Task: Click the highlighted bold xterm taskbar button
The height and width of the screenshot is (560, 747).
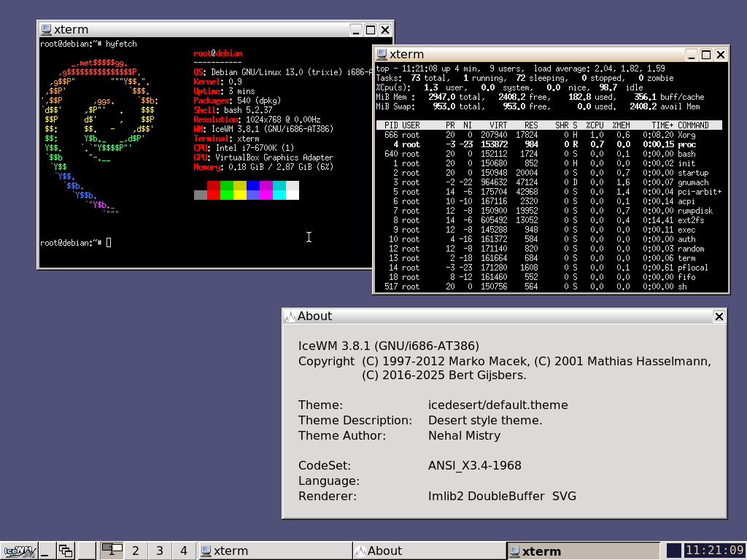Action: [x=583, y=551]
